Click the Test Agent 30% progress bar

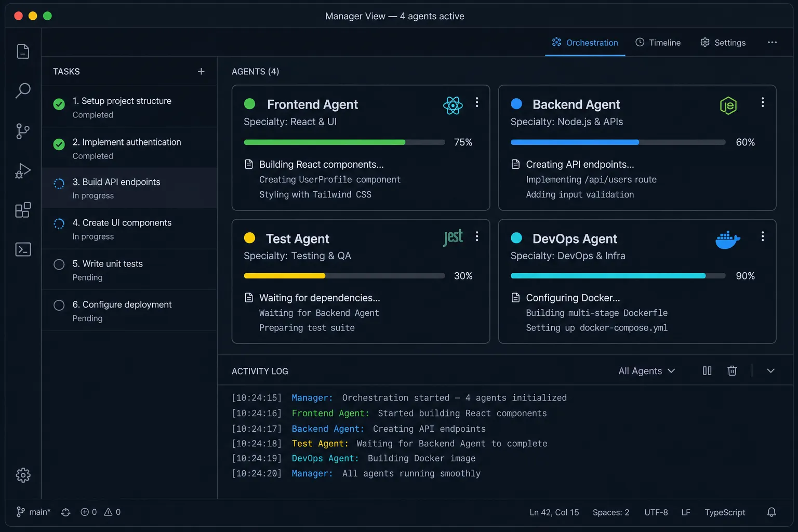(344, 276)
